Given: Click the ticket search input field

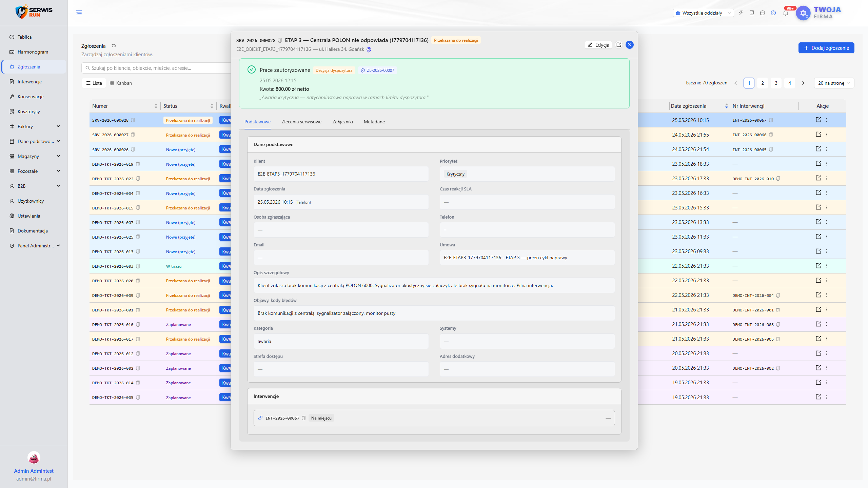Looking at the screenshot, I should tap(156, 68).
